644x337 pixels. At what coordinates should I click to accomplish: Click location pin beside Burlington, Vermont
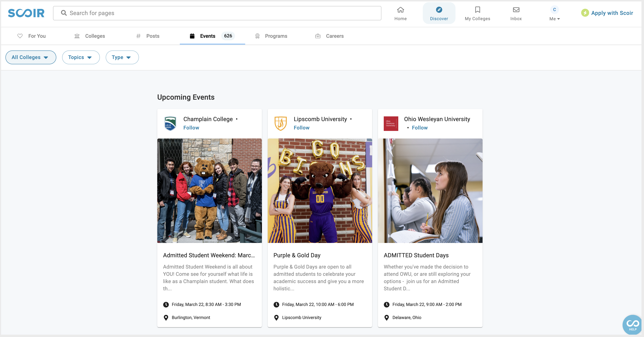pos(166,318)
